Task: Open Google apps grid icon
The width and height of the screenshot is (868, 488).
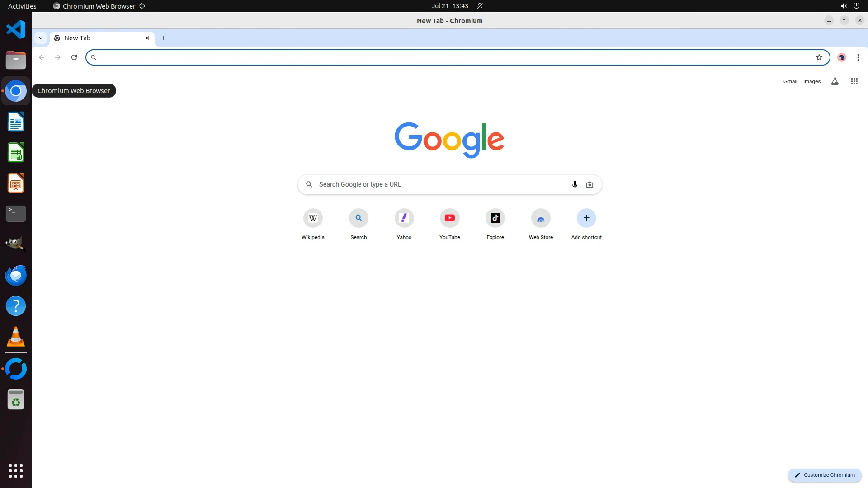Action: pyautogui.click(x=854, y=81)
